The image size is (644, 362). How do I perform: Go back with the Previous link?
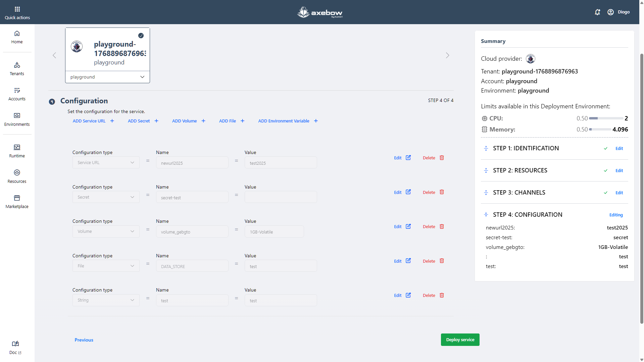point(84,340)
